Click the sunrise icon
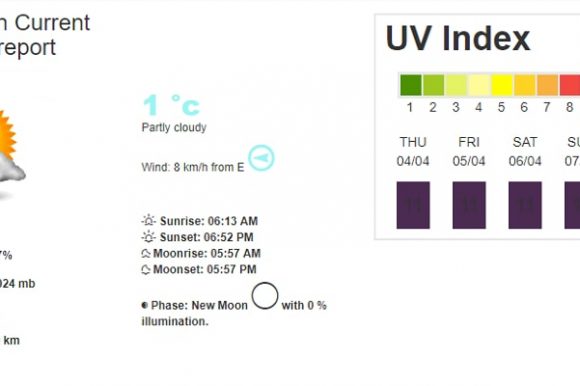This screenshot has width=580, height=386. tap(149, 221)
